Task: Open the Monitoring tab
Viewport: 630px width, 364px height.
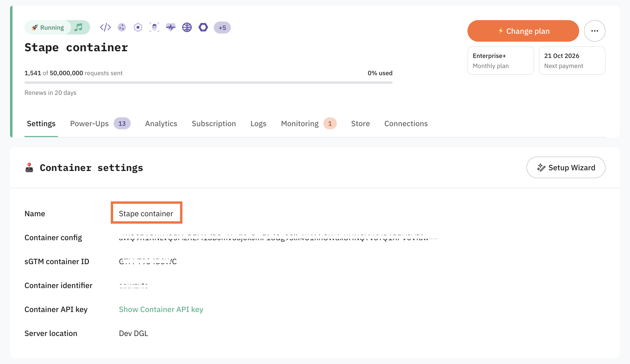Action: coord(309,124)
